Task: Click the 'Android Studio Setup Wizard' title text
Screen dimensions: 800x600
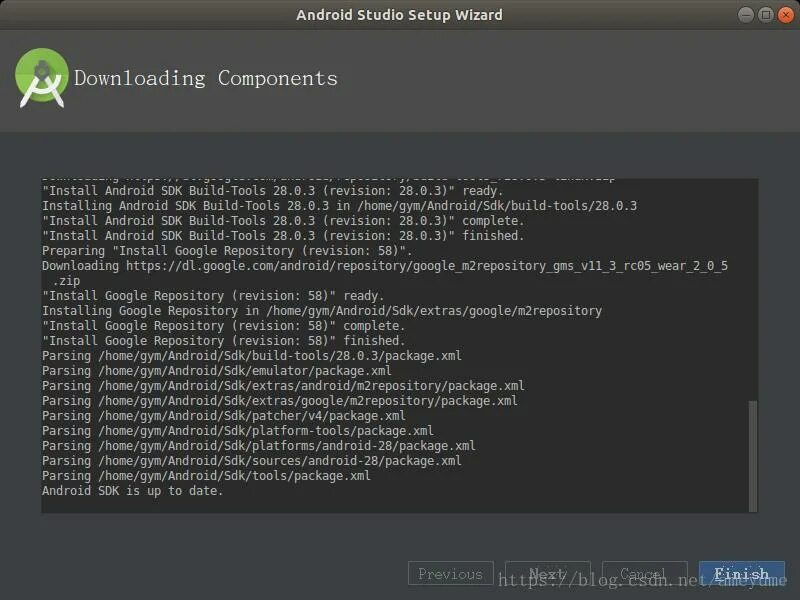Action: (x=399, y=15)
